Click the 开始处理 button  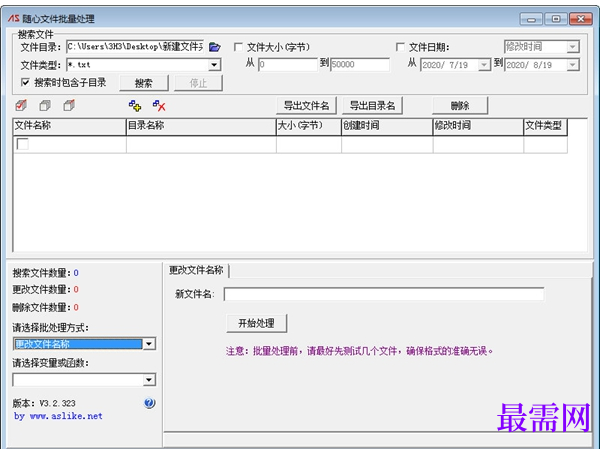pos(256,323)
